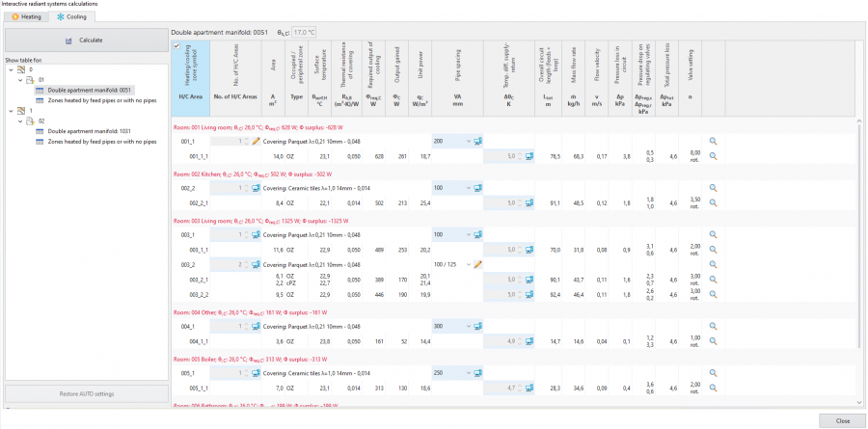The image size is (868, 429).
Task: Toggle the checkbox in the H/C Area header
Action: point(176,46)
